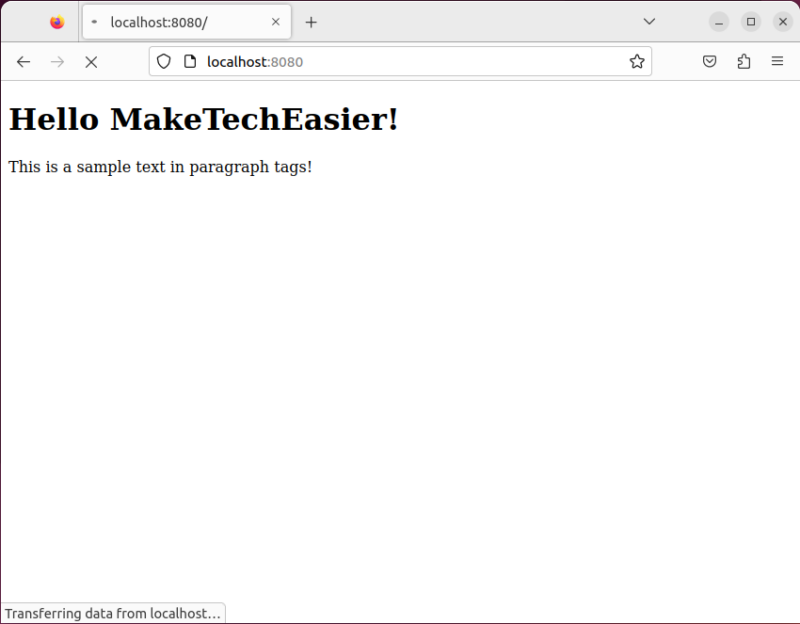The width and height of the screenshot is (800, 624).
Task: Close the localhost:8080 tab
Action: pos(276,21)
